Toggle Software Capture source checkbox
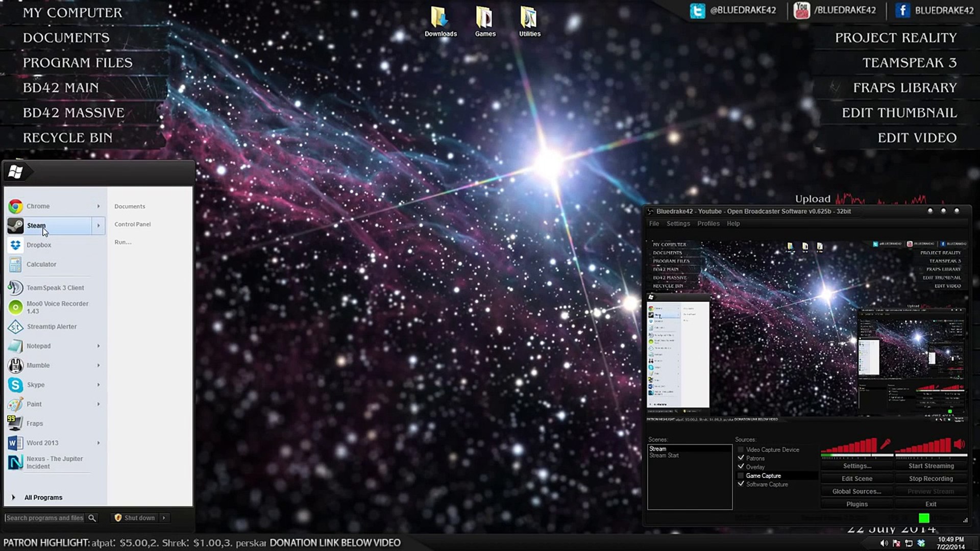Image resolution: width=980 pixels, height=551 pixels. point(741,484)
